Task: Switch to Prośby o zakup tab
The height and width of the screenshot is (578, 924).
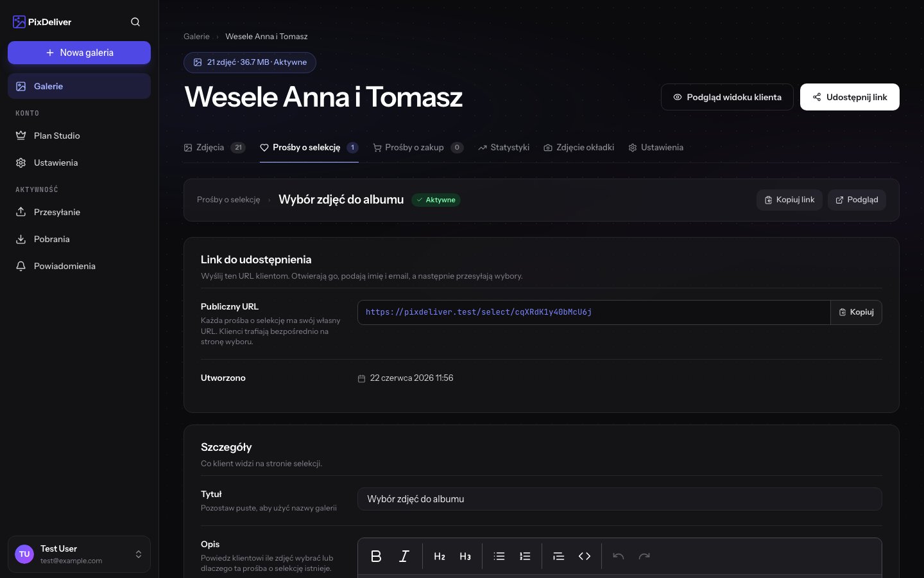Action: (418, 148)
